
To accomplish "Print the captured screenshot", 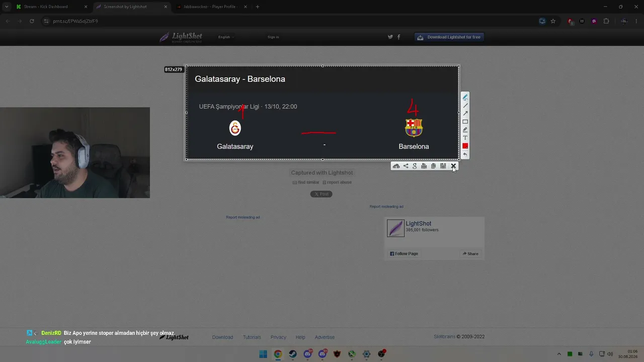I will pyautogui.click(x=424, y=166).
